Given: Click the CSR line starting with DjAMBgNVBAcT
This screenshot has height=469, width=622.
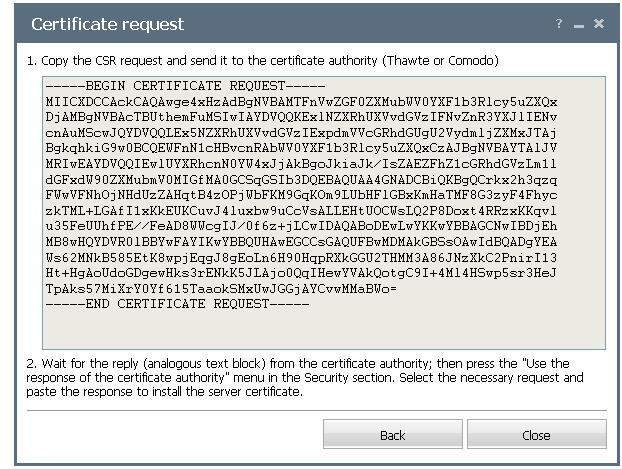Looking at the screenshot, I should pos(301,117).
